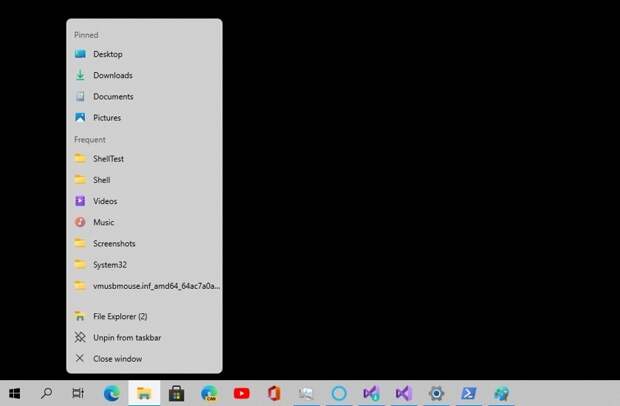Viewport: 620px width, 406px height.
Task: Launch Edge Canary from taskbar
Action: coord(209,393)
